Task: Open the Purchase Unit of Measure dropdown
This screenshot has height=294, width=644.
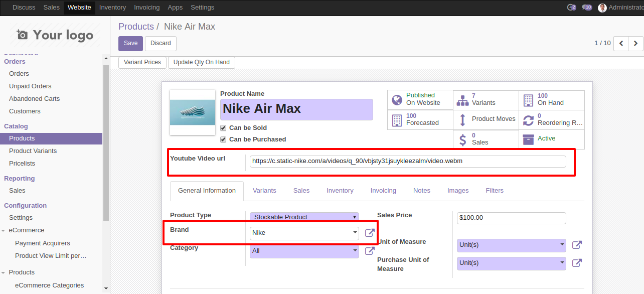Action: point(512,263)
